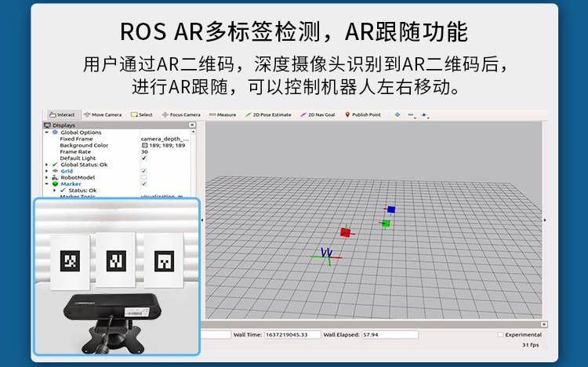The image size is (588, 367).
Task: Choose the Focus Camera tool
Action: point(181,114)
